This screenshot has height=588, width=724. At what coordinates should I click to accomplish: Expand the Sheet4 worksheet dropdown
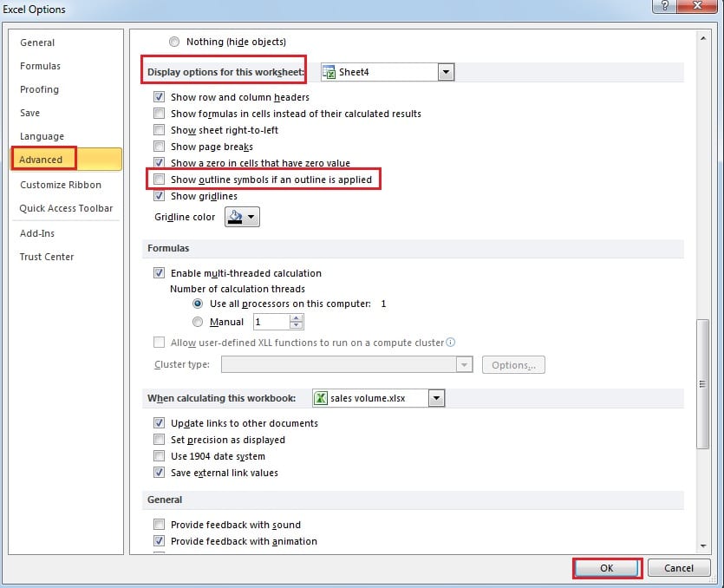pos(446,72)
